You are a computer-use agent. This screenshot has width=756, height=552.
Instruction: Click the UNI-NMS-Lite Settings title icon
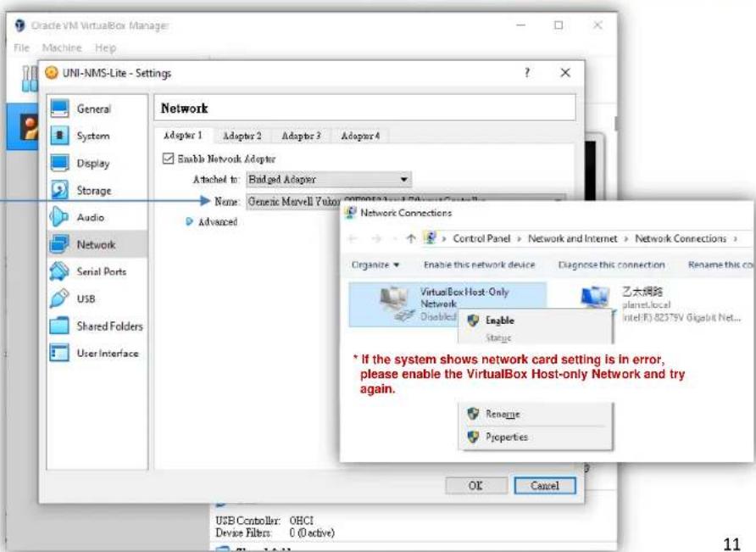(51, 73)
